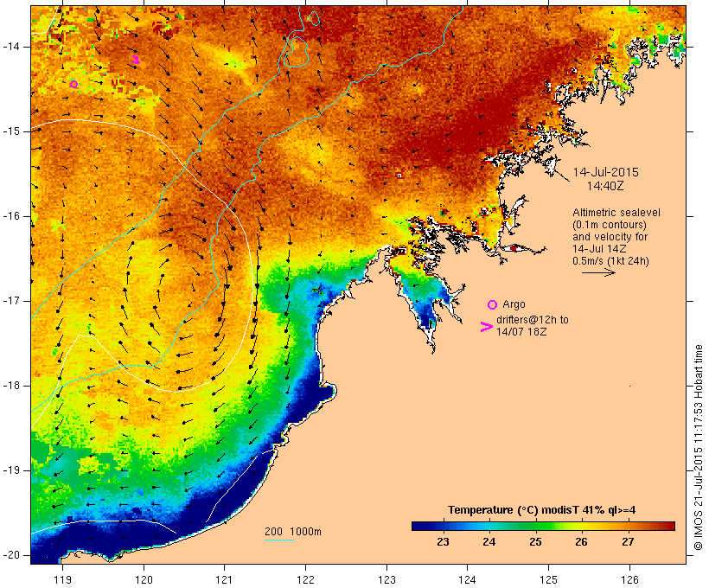Click the latitude axis label -14
The height and width of the screenshot is (588, 709).
(11, 47)
